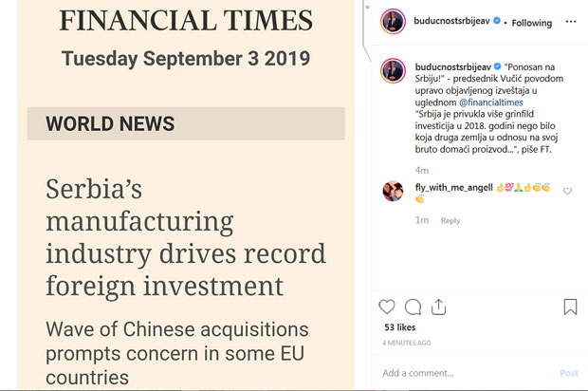The width and height of the screenshot is (588, 391).
Task: Open the avatar beside the post caption
Action: pos(393,71)
